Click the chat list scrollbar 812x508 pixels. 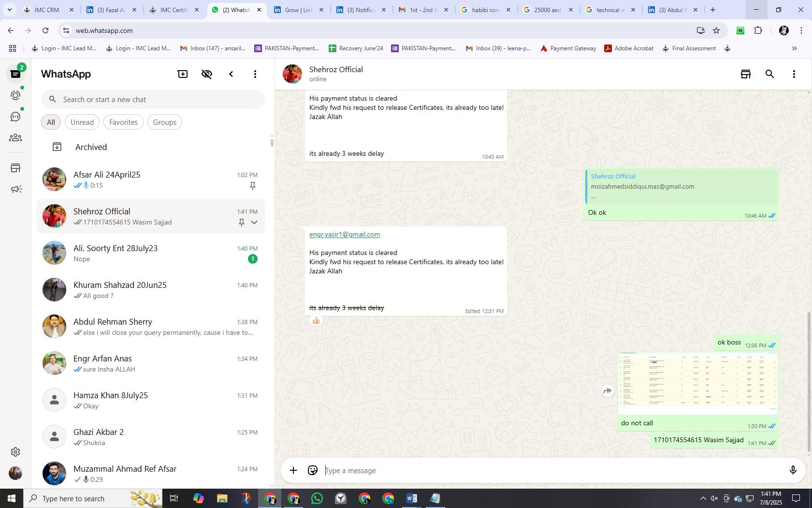tap(272, 142)
